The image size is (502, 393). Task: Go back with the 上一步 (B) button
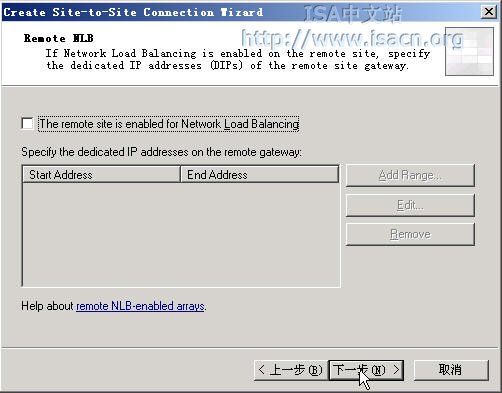point(290,370)
